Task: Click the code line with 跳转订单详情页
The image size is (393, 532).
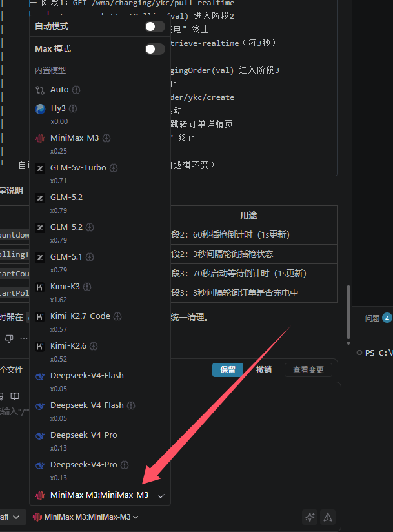Action: pyautogui.click(x=202, y=124)
